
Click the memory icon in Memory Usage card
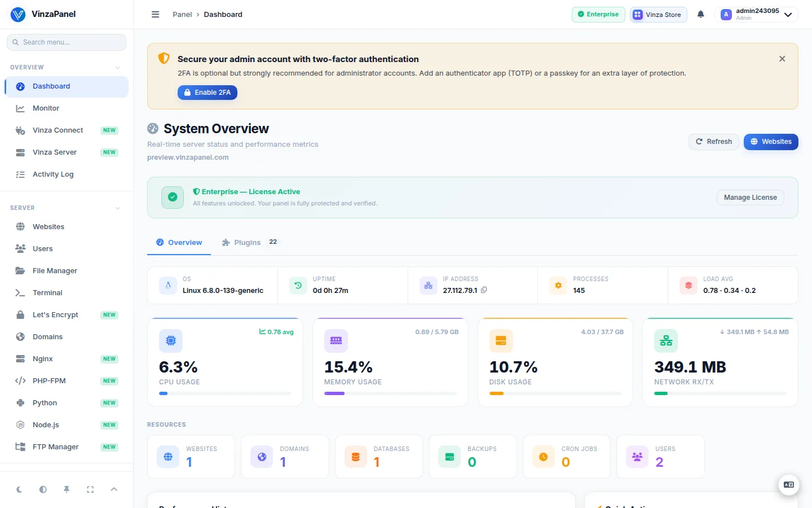[336, 341]
